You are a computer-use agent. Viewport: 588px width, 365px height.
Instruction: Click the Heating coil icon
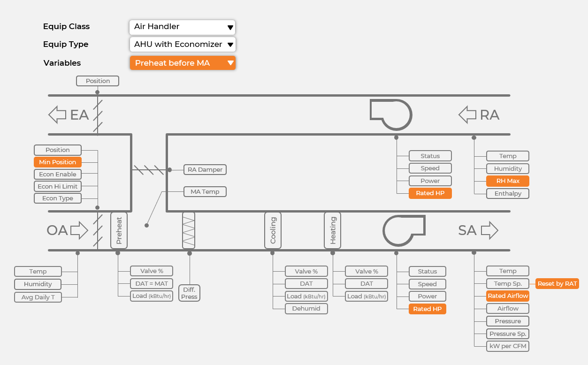point(333,230)
